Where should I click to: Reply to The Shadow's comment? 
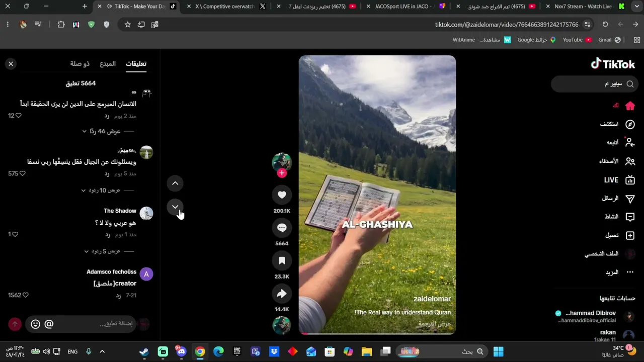click(x=107, y=235)
